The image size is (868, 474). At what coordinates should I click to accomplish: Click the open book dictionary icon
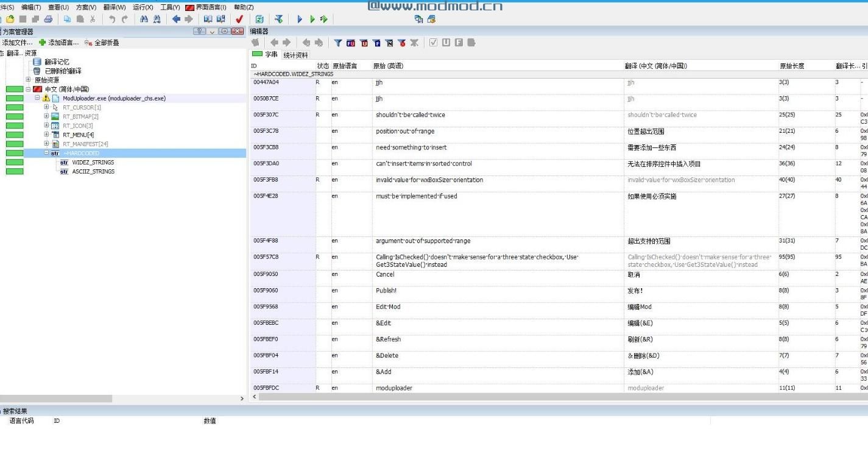coord(208,19)
